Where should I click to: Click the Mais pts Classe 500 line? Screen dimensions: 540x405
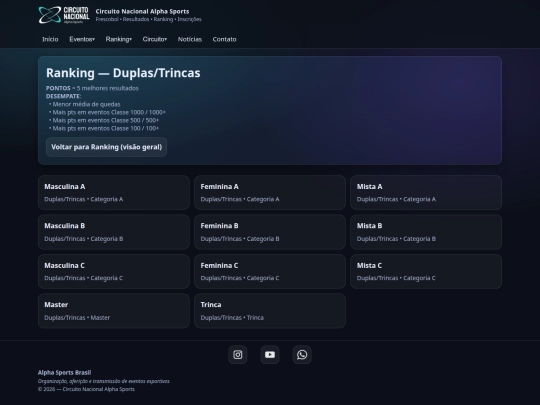click(x=104, y=120)
